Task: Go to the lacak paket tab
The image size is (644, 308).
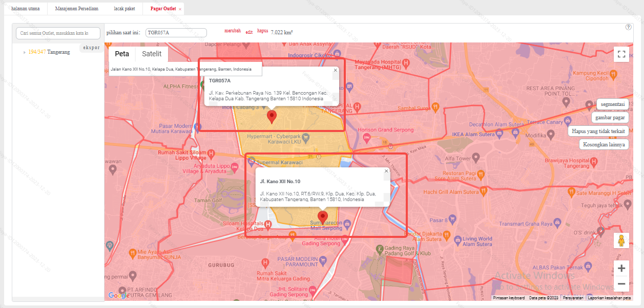Action: pos(124,9)
